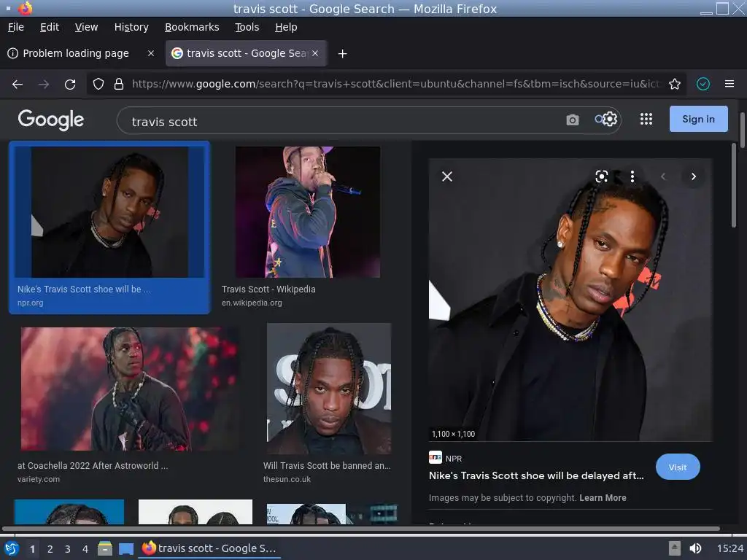Click the Will Travis Scott be banned caption
The width and height of the screenshot is (747, 560).
point(327,466)
